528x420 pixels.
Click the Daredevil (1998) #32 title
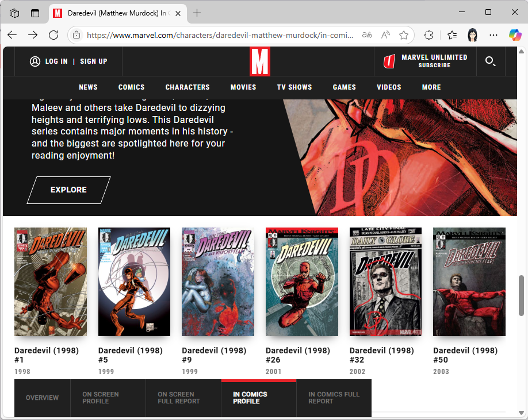point(382,355)
